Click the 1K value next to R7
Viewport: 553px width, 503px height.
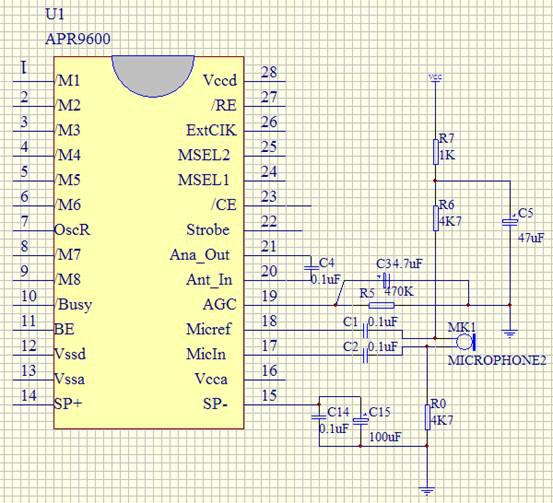[x=447, y=155]
